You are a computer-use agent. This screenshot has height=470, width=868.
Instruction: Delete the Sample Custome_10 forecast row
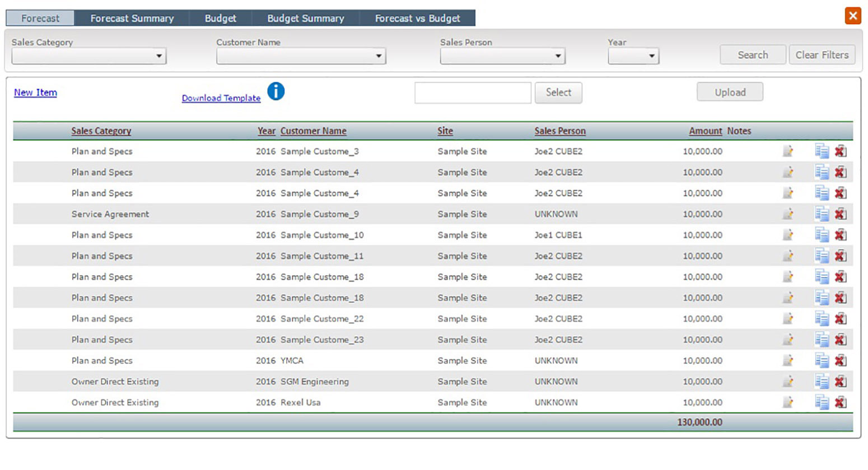[x=840, y=235]
